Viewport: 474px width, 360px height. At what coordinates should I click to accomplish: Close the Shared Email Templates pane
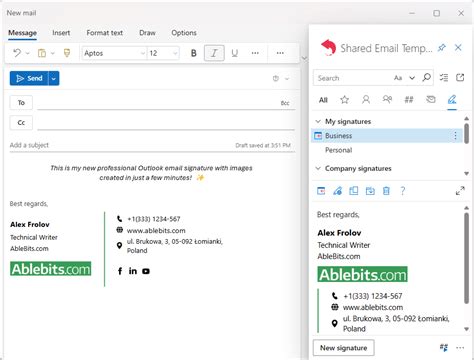point(458,48)
